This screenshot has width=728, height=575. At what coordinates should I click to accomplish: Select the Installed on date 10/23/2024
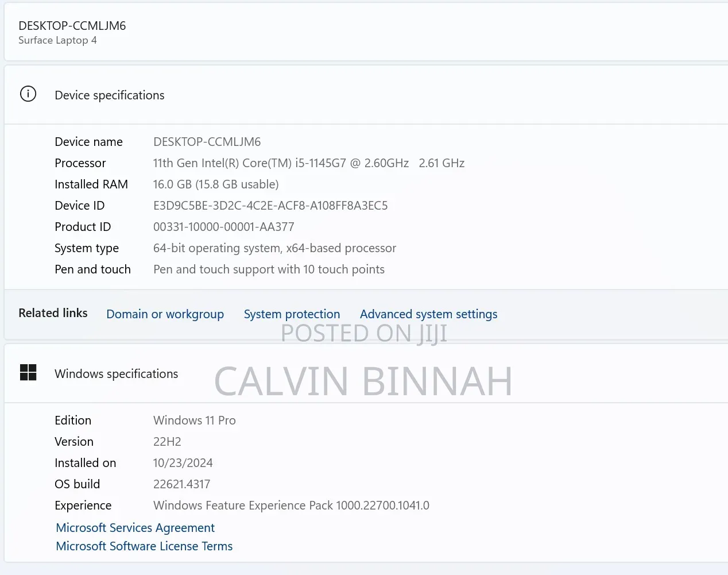coord(183,463)
